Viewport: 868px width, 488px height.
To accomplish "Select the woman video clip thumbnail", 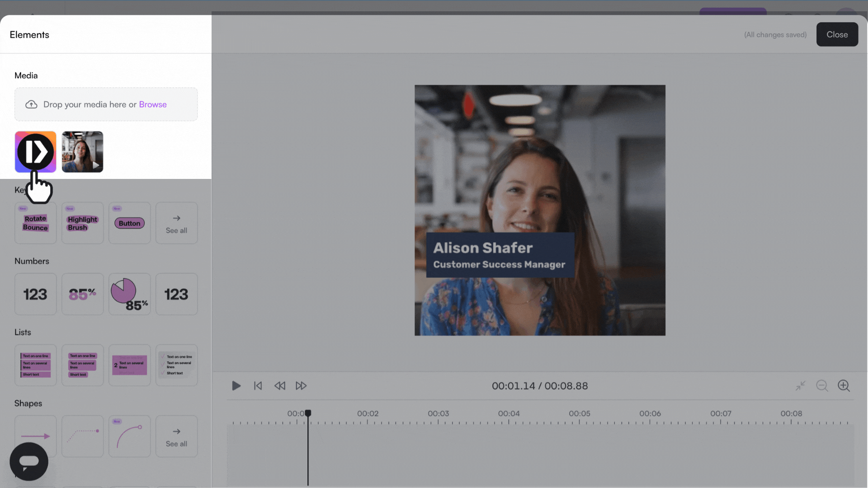I will pyautogui.click(x=82, y=152).
